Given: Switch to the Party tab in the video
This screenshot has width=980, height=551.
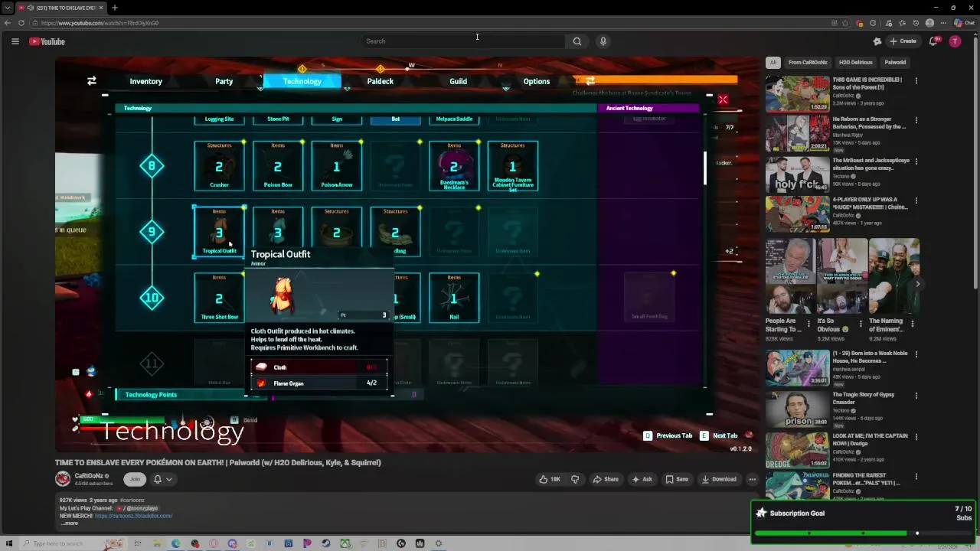Looking at the screenshot, I should coord(224,81).
